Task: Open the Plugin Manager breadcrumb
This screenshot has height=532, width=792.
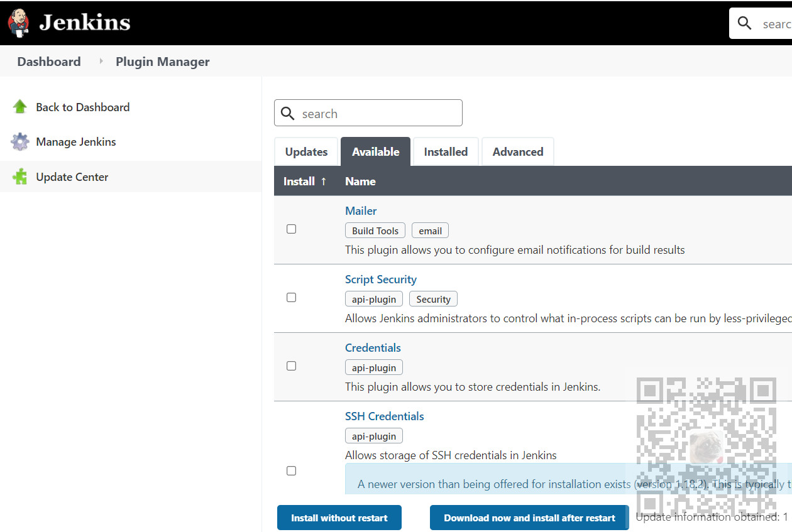Action: click(x=163, y=62)
